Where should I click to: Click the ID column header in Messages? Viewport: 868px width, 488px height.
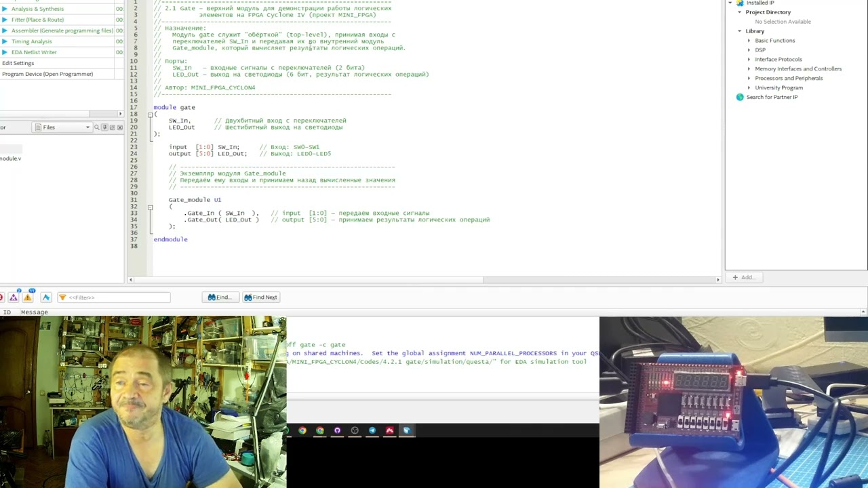[x=7, y=312]
